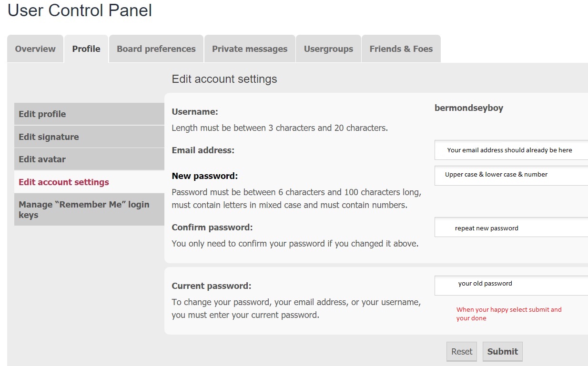Focus the Email address input field

click(511, 150)
